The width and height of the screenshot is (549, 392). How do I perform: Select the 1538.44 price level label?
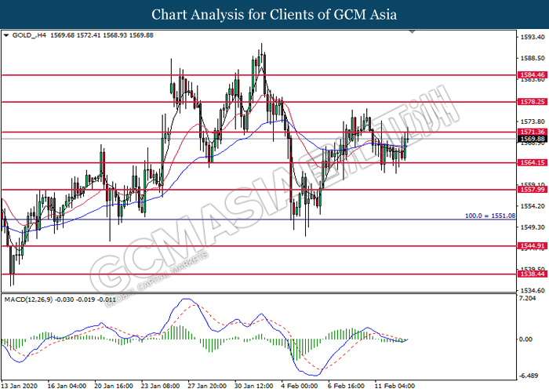click(x=533, y=274)
